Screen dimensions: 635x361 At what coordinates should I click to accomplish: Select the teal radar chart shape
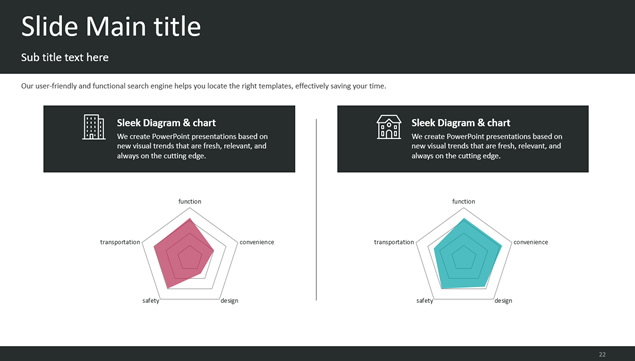[467, 254]
